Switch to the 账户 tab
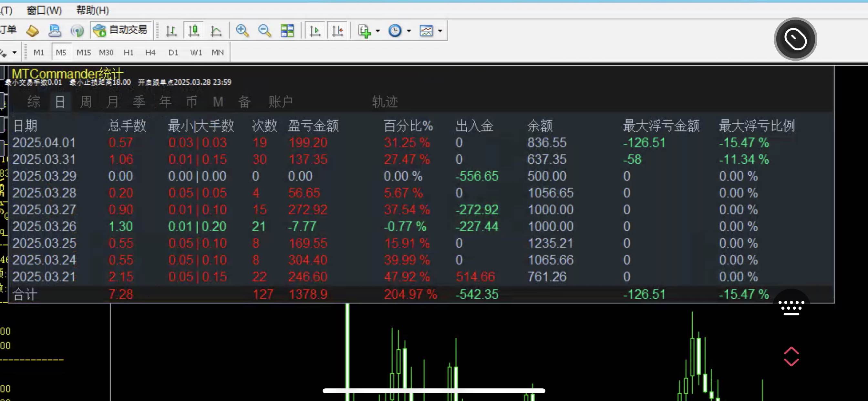Image resolution: width=868 pixels, height=401 pixels. (280, 102)
